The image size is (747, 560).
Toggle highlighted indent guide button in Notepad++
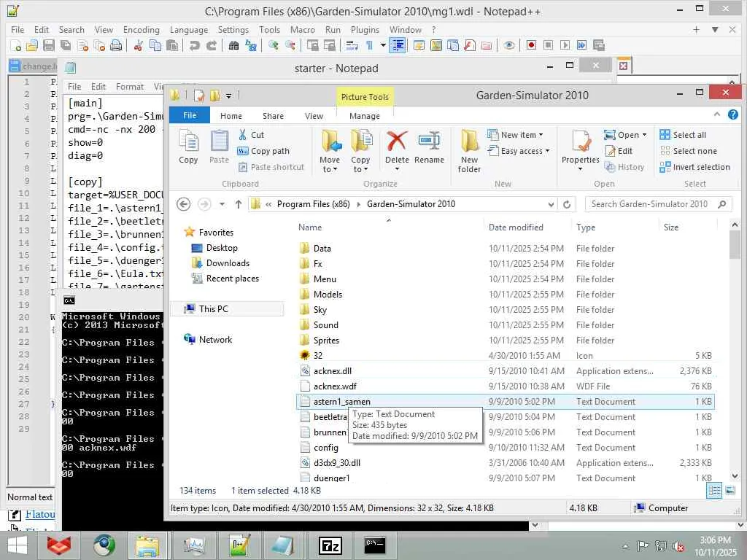point(398,45)
